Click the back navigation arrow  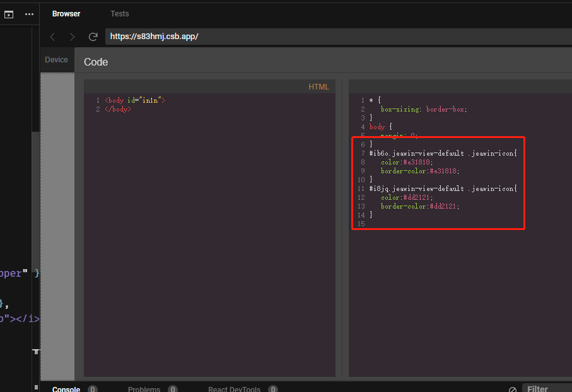(52, 37)
